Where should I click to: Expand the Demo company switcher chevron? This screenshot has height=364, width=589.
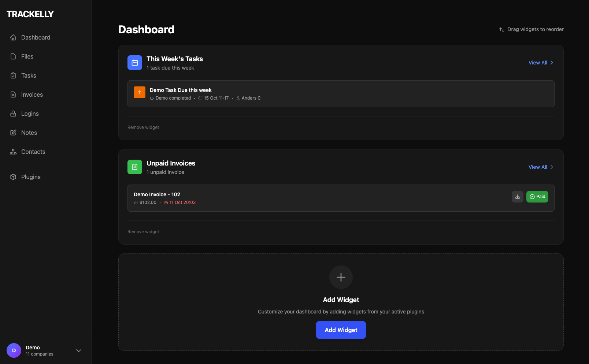click(x=79, y=350)
